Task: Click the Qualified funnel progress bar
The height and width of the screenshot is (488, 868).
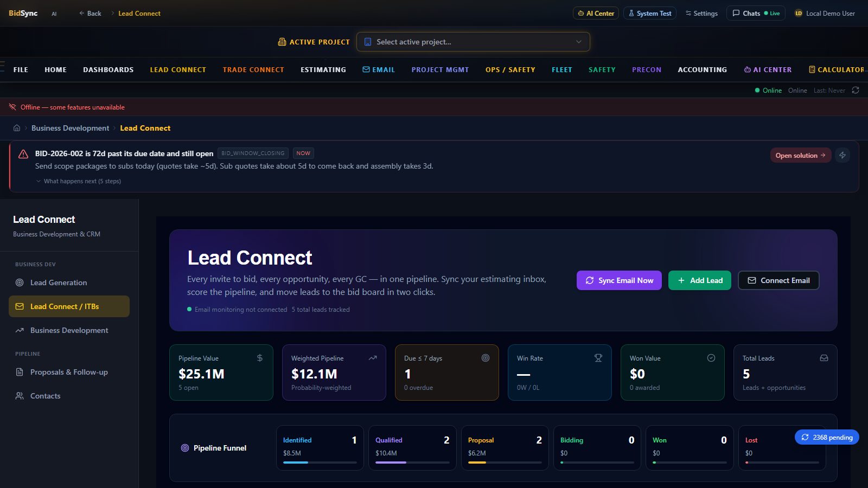Action: tap(412, 463)
